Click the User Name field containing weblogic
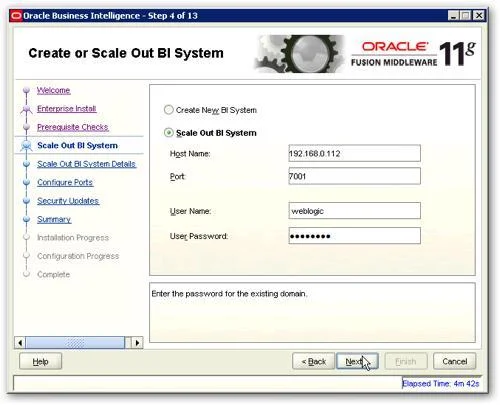500x405 pixels. (354, 211)
